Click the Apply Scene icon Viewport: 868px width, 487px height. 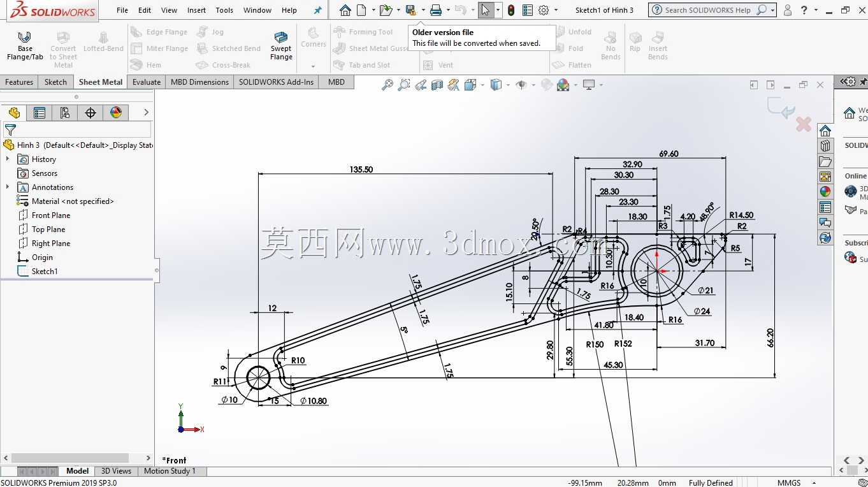(563, 85)
